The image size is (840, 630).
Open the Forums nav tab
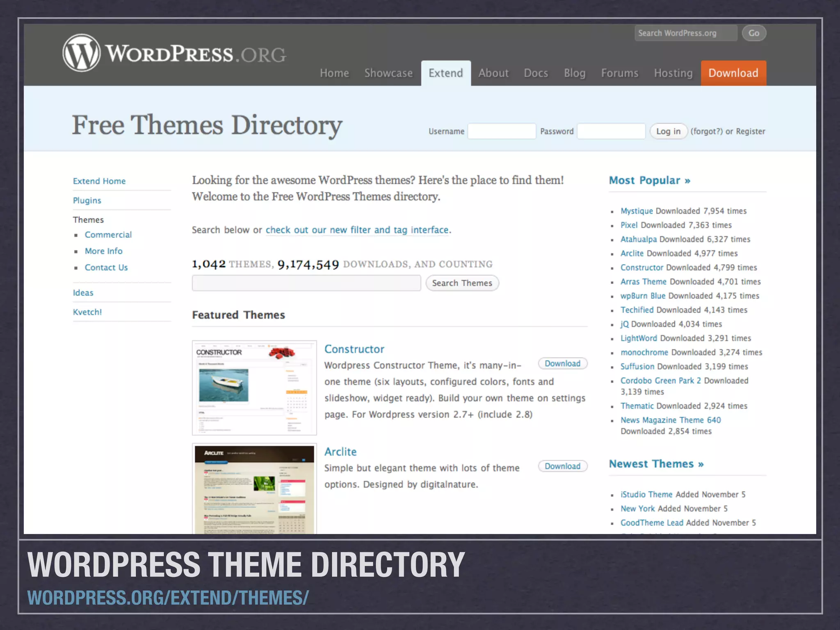(x=620, y=73)
